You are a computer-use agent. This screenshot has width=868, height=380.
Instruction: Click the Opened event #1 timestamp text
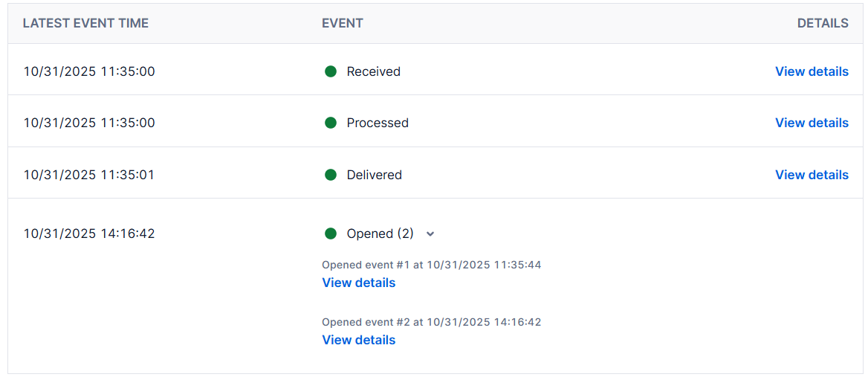click(x=431, y=265)
